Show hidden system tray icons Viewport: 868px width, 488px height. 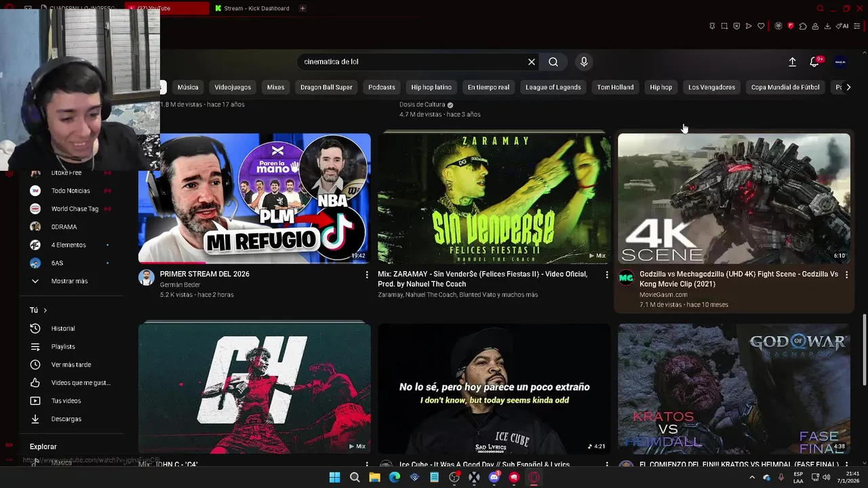(x=752, y=477)
